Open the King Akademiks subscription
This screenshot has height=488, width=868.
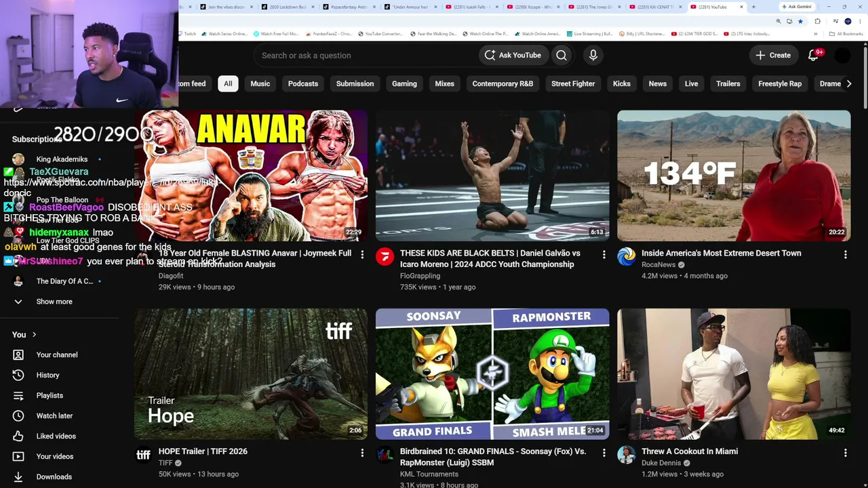tap(62, 159)
